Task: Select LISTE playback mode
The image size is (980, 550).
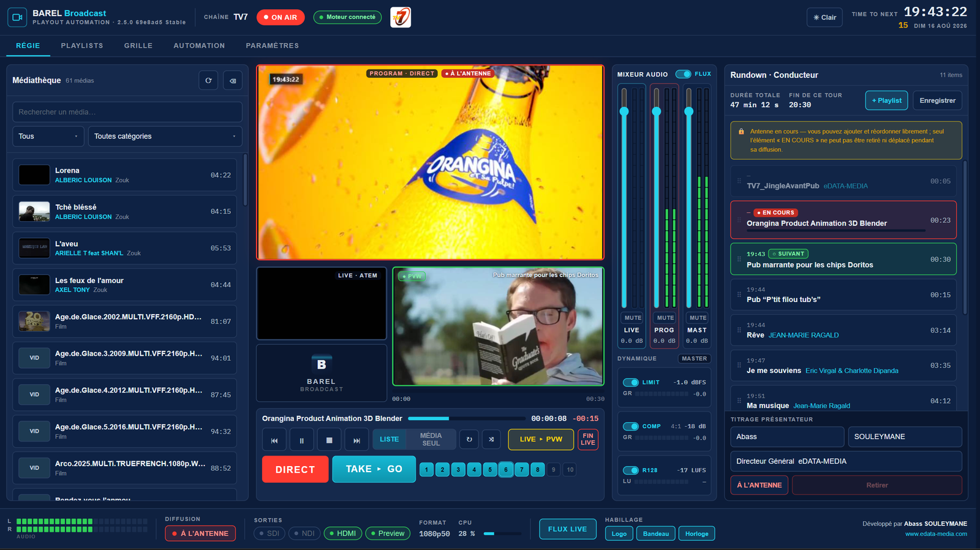Action: 389,439
